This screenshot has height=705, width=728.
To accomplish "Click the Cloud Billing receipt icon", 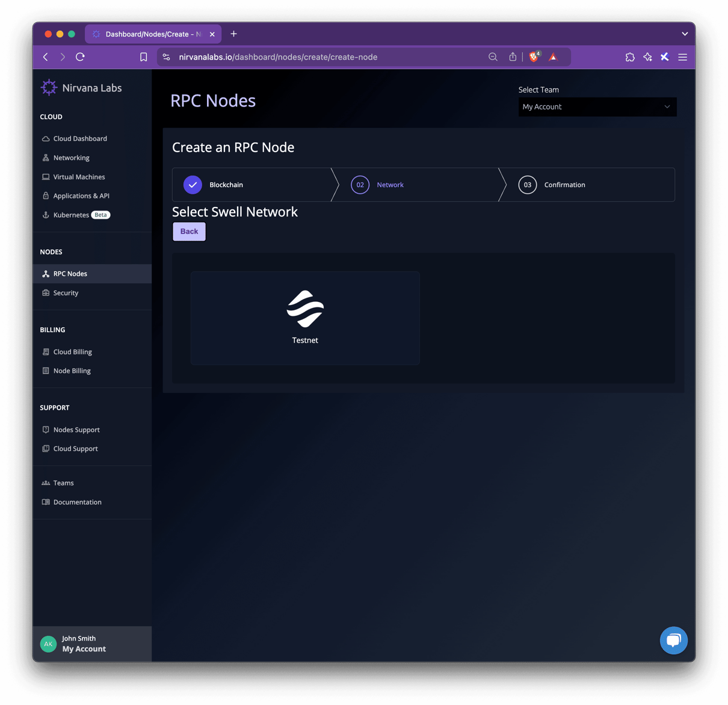I will click(46, 352).
